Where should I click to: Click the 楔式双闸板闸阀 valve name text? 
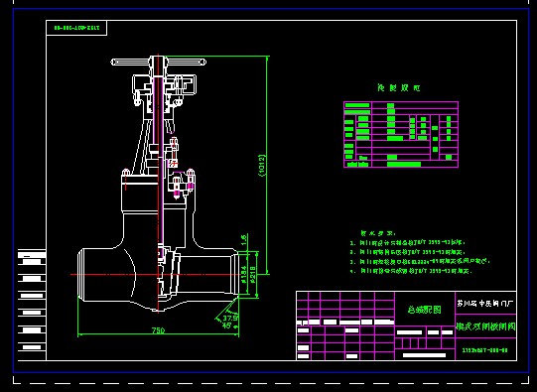485,327
